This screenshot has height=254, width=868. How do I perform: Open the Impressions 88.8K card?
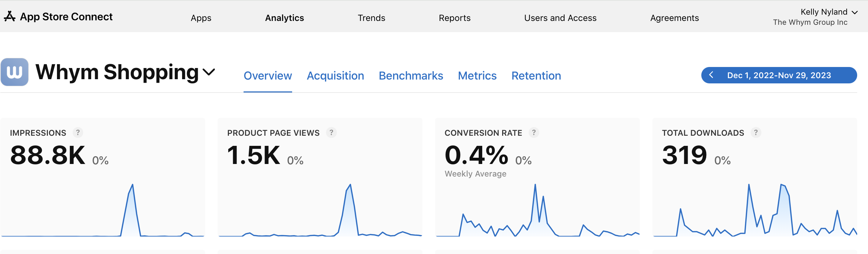click(103, 178)
